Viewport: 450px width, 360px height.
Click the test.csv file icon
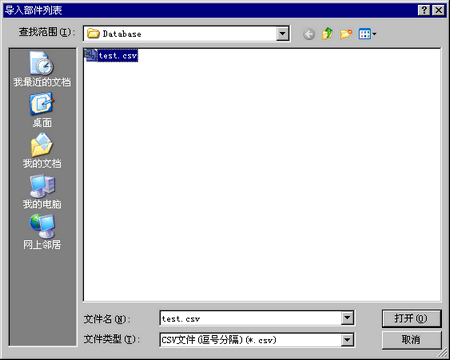click(x=91, y=55)
